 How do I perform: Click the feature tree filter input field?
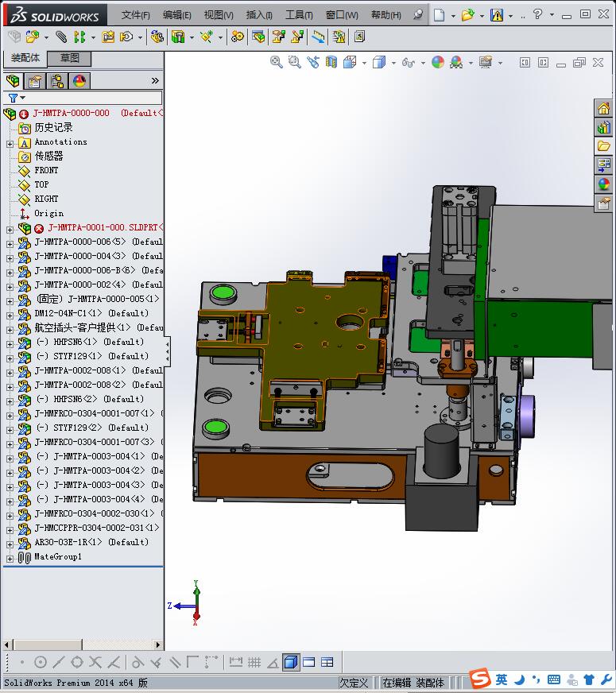pyautogui.click(x=84, y=98)
